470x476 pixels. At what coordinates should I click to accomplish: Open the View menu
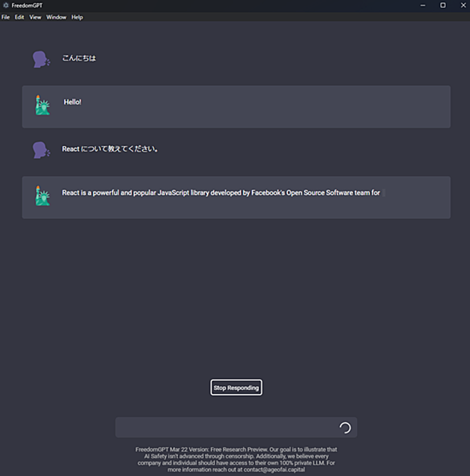(35, 18)
